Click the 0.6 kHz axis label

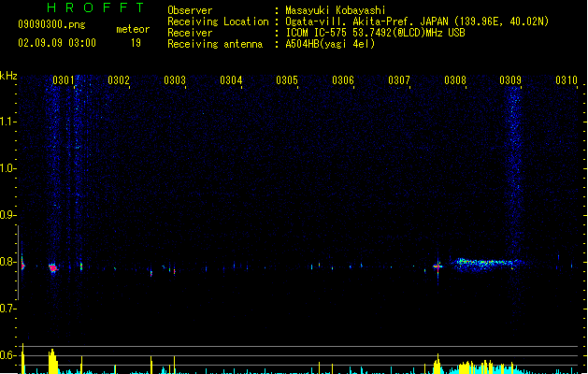pyautogui.click(x=7, y=355)
